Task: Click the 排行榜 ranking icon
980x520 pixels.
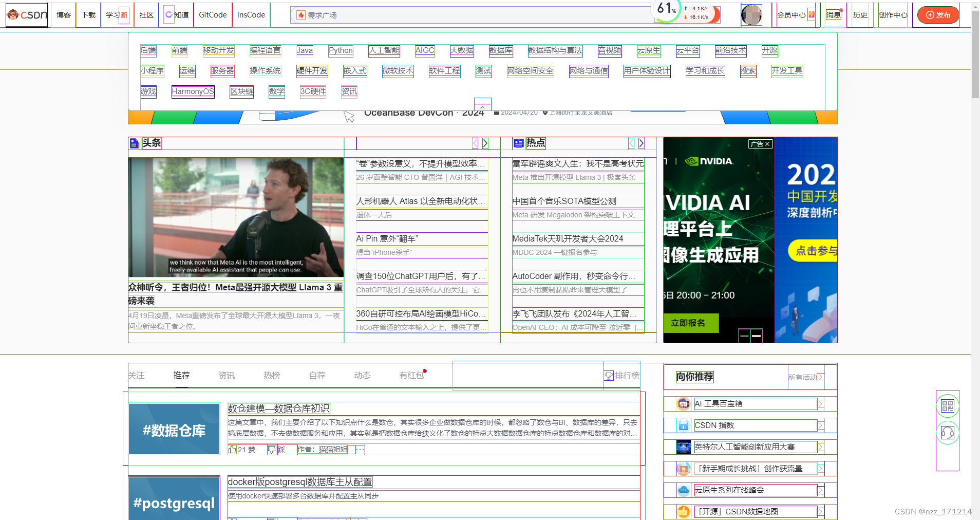Action: [609, 376]
